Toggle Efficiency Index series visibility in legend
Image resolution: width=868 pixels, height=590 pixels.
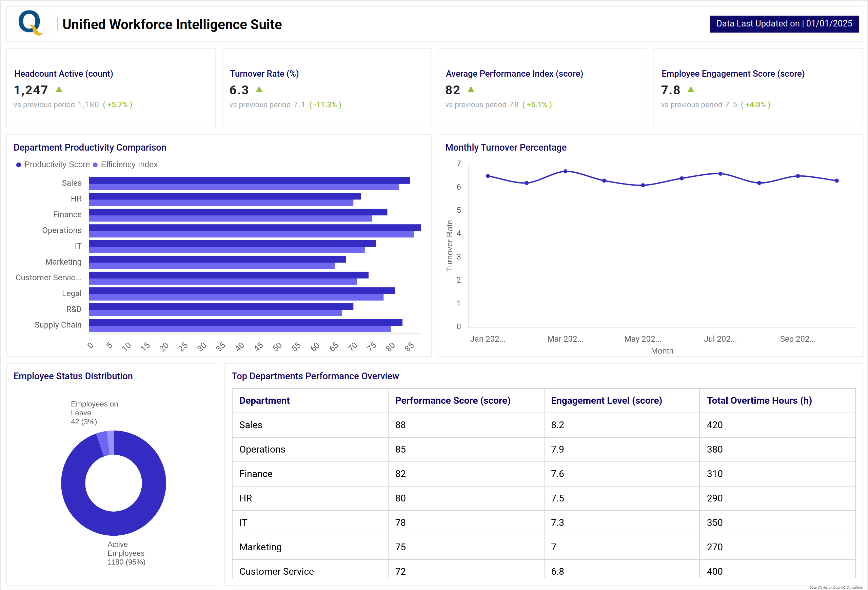[x=129, y=165]
